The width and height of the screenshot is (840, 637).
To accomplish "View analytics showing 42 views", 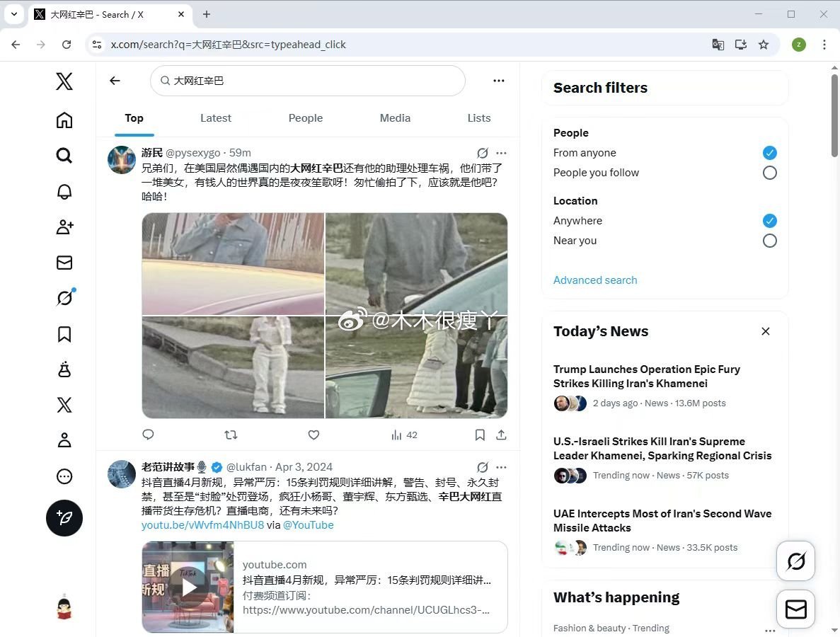I will 405,435.
